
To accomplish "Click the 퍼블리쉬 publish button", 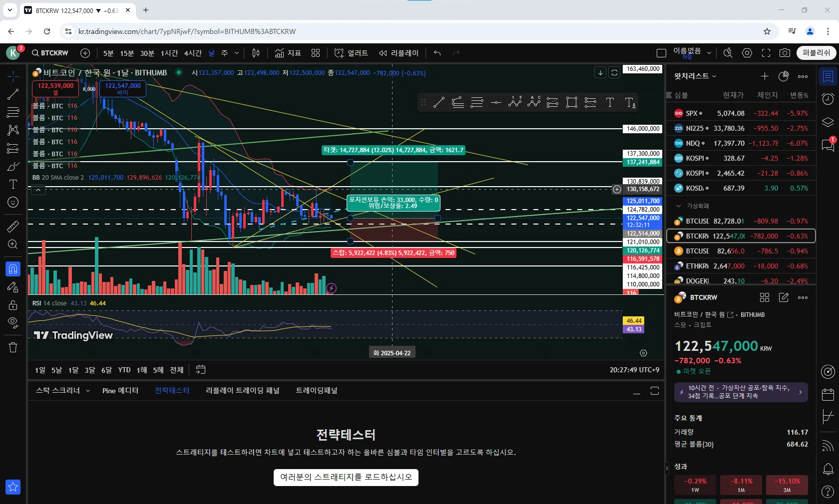I will [816, 53].
